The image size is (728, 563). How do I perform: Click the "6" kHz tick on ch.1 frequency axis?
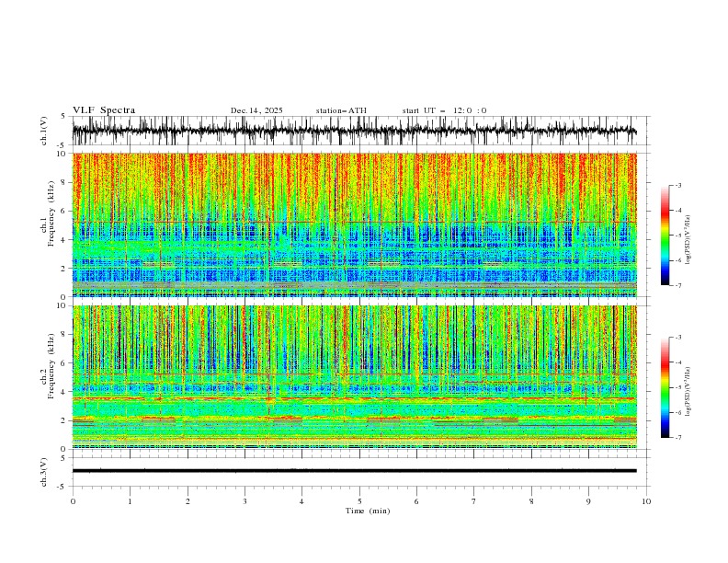pyautogui.click(x=64, y=212)
